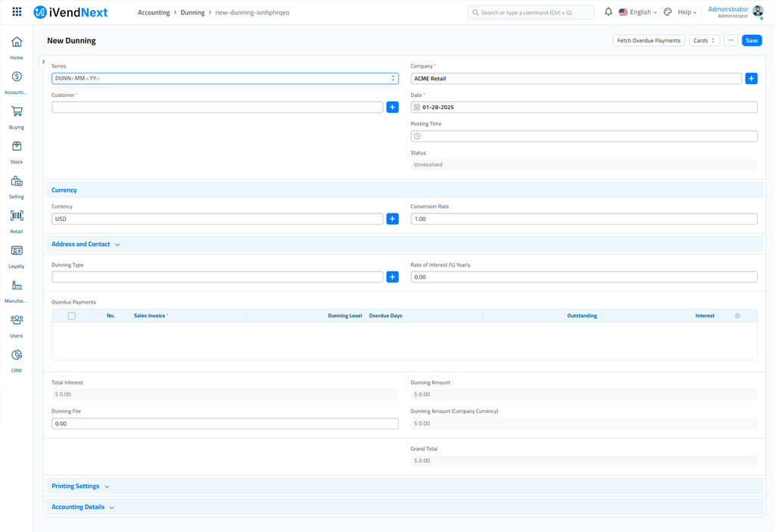Viewport: 775px width, 532px height.
Task: Click the add new Customer plus button
Action: (x=392, y=107)
